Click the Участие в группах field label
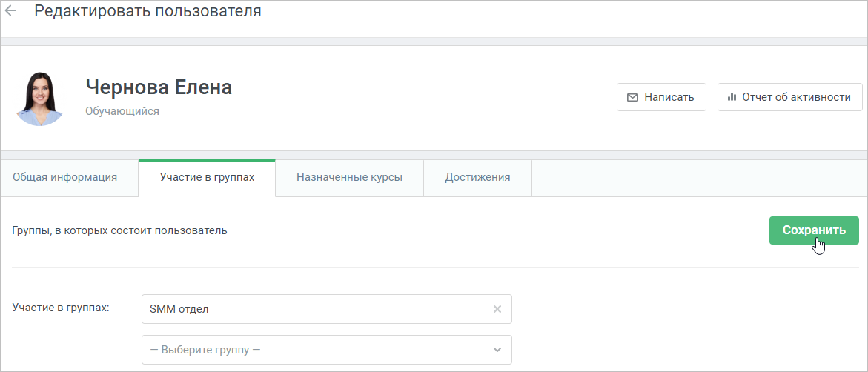Image resolution: width=868 pixels, height=372 pixels. tap(61, 308)
